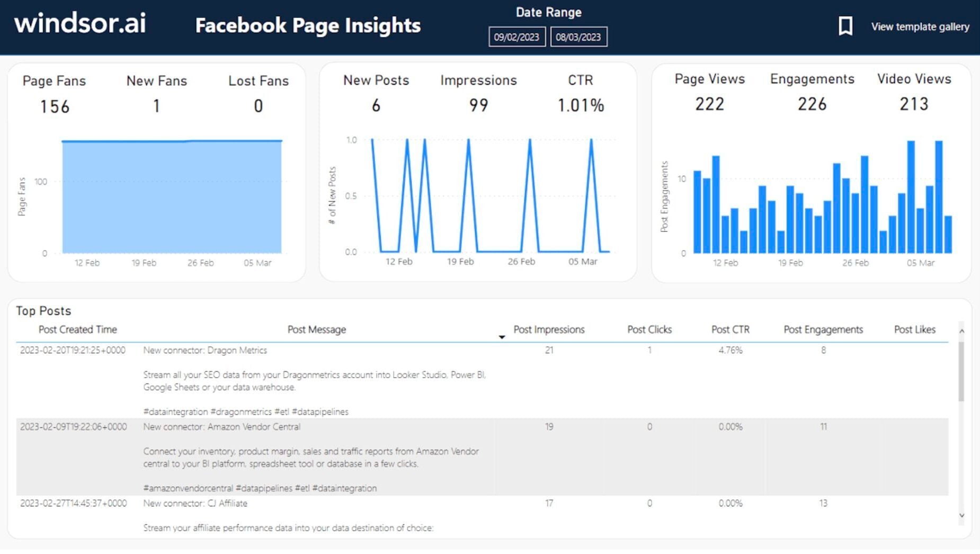Toggle sorting on the Post Likes column
Viewport: 980px width, 554px height.
click(x=914, y=329)
